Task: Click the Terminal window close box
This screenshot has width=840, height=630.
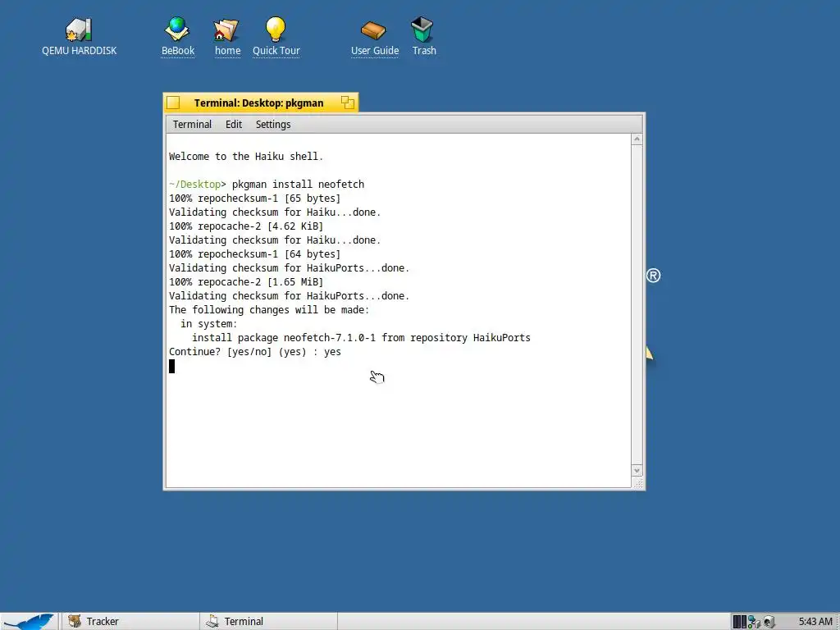Action: [173, 103]
